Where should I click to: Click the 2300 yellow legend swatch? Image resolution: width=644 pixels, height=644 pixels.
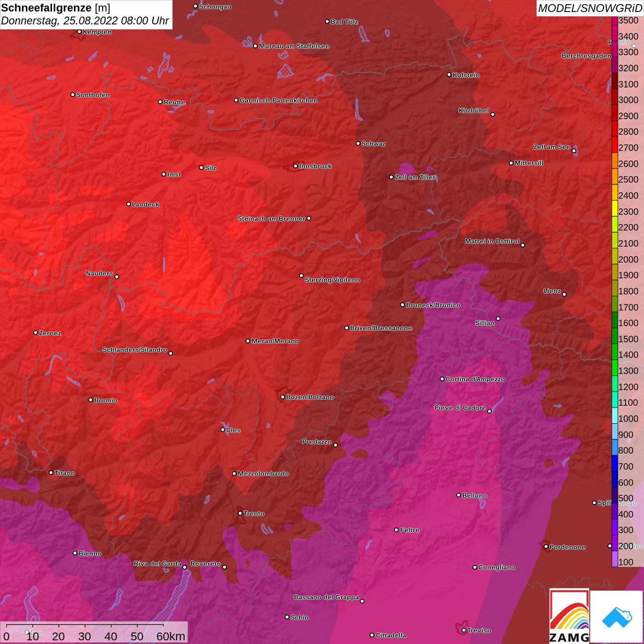[615, 208]
